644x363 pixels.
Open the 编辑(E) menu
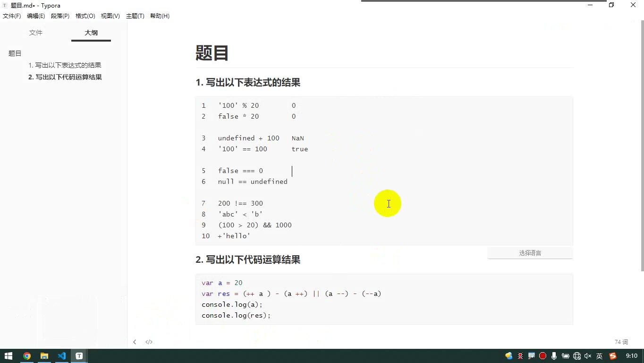tap(36, 16)
